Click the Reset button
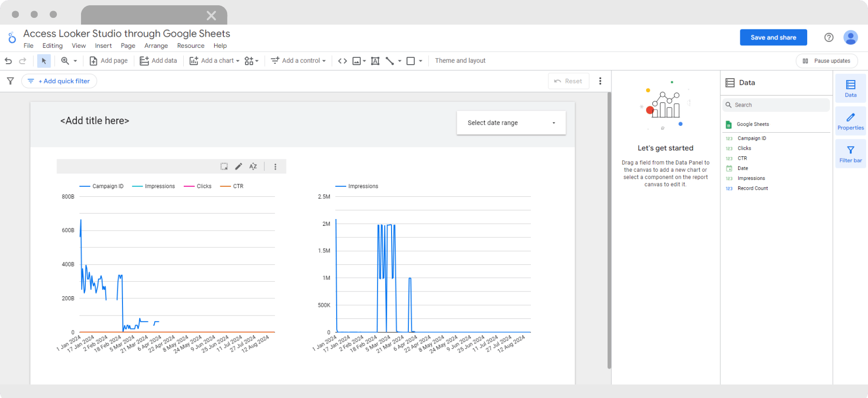 coord(569,81)
